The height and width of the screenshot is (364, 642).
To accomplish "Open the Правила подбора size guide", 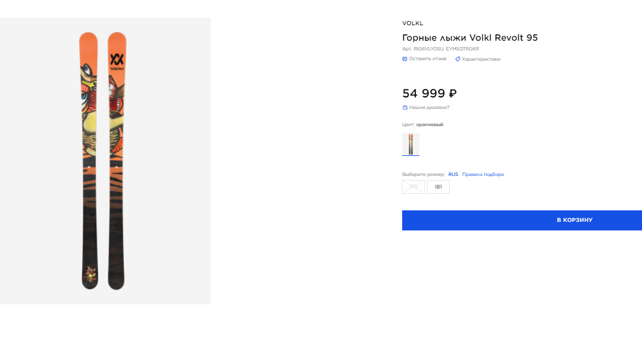I will pyautogui.click(x=483, y=174).
